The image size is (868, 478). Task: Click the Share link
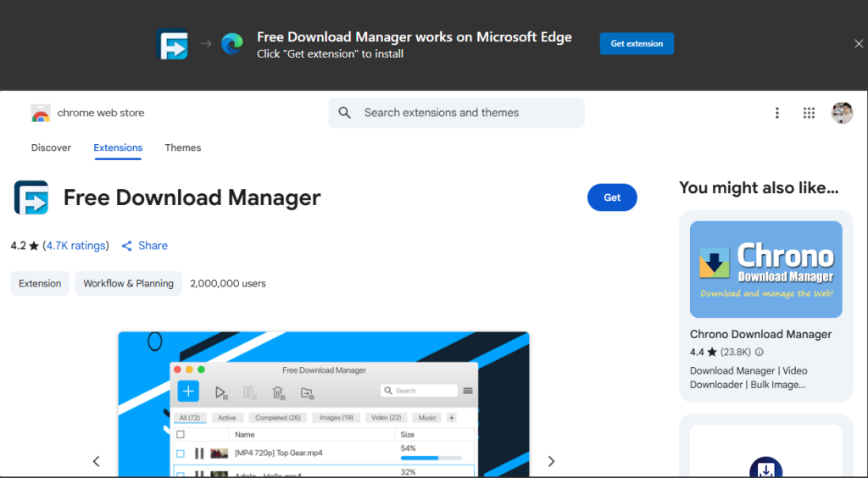(x=153, y=246)
